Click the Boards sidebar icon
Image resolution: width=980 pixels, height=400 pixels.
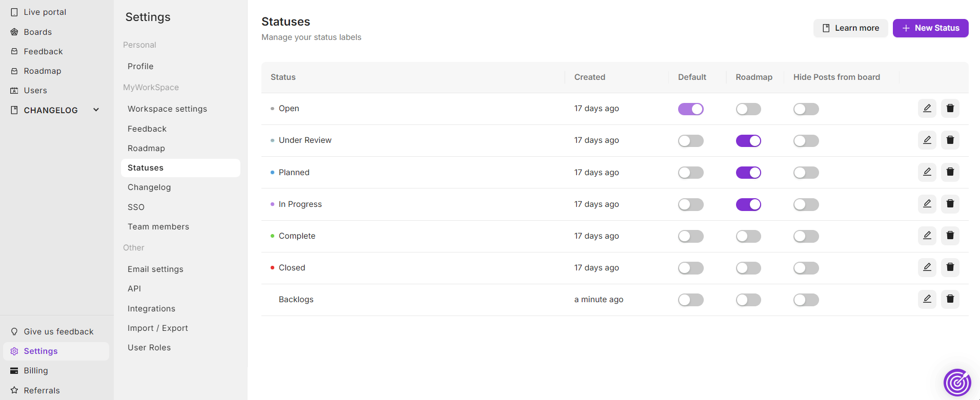14,32
